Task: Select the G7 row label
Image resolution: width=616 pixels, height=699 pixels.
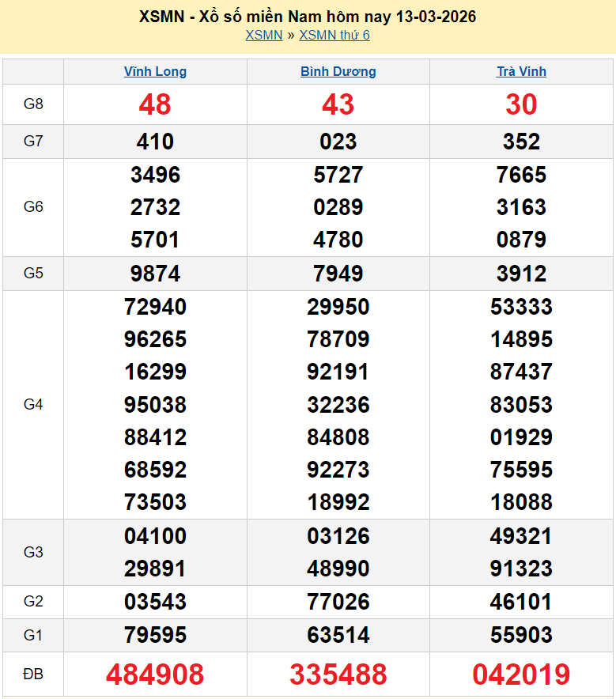Action: (x=33, y=142)
